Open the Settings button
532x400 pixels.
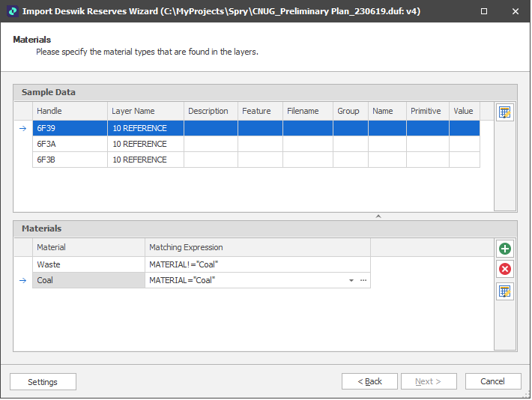[x=43, y=382]
